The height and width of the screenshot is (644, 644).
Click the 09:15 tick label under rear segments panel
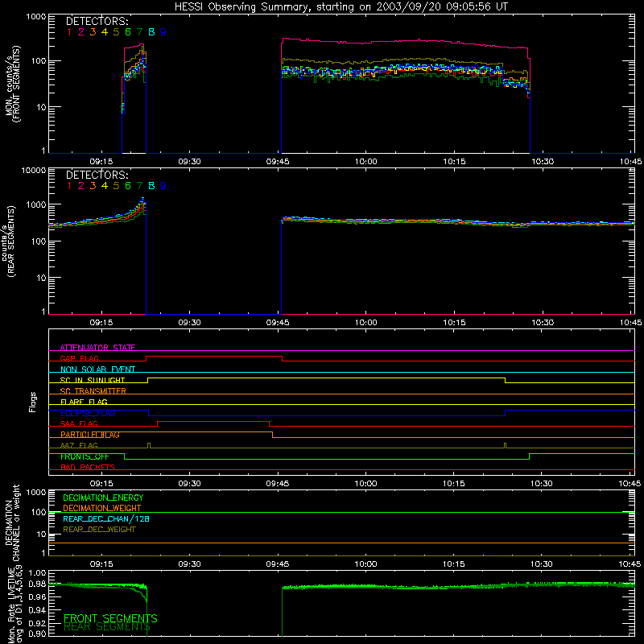[x=101, y=323]
